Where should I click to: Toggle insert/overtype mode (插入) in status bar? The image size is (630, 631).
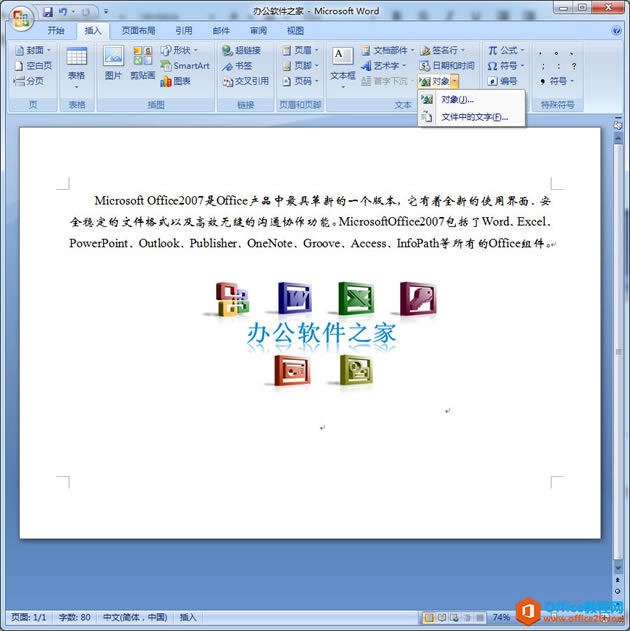tap(188, 617)
